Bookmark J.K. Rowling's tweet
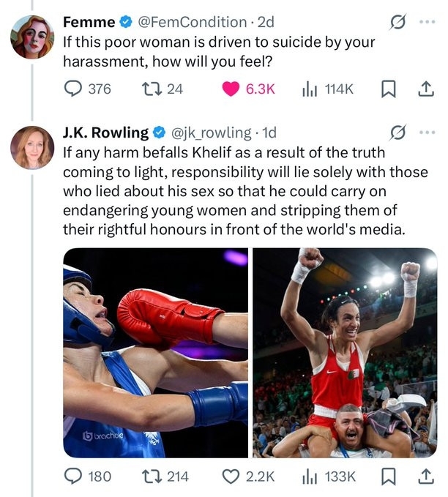448x497 pixels. coord(387,477)
